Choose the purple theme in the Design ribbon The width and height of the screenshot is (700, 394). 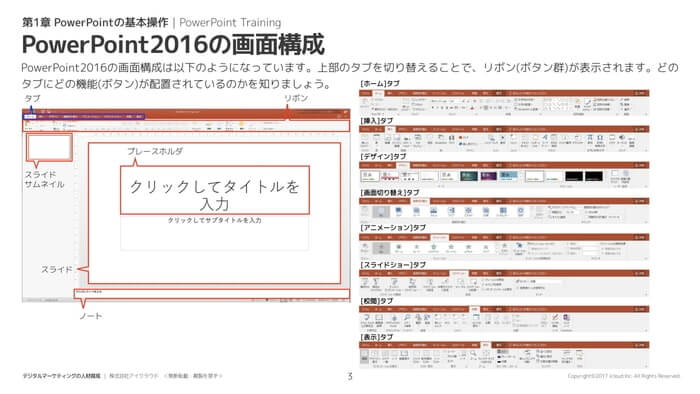[x=488, y=176]
